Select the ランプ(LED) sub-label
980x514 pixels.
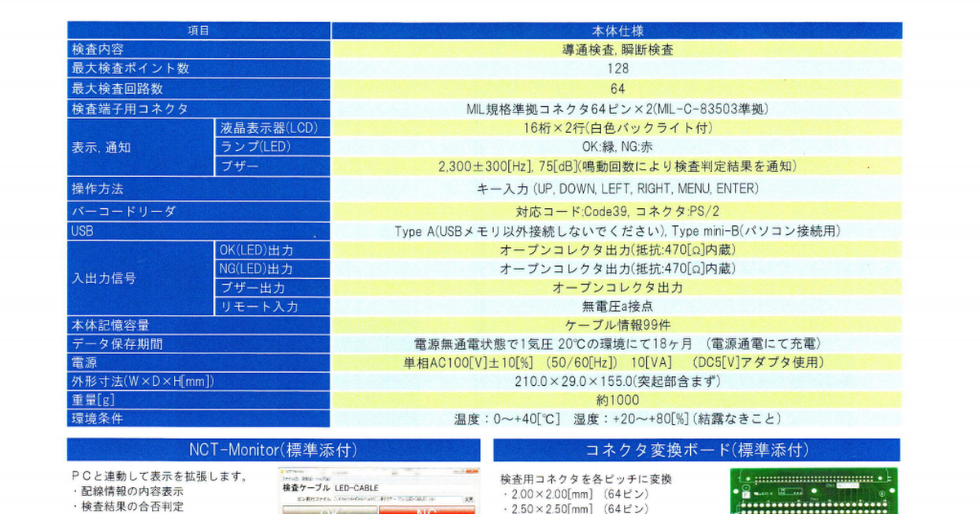[x=256, y=147]
